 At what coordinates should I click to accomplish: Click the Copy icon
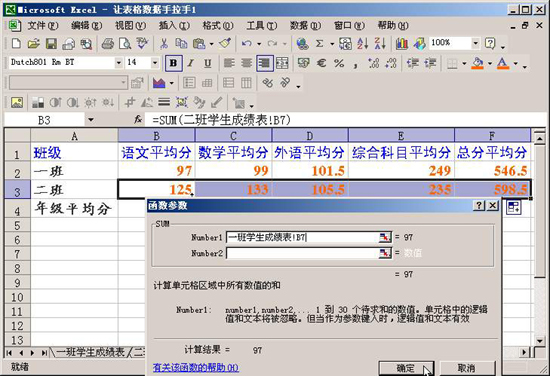pos(181,43)
